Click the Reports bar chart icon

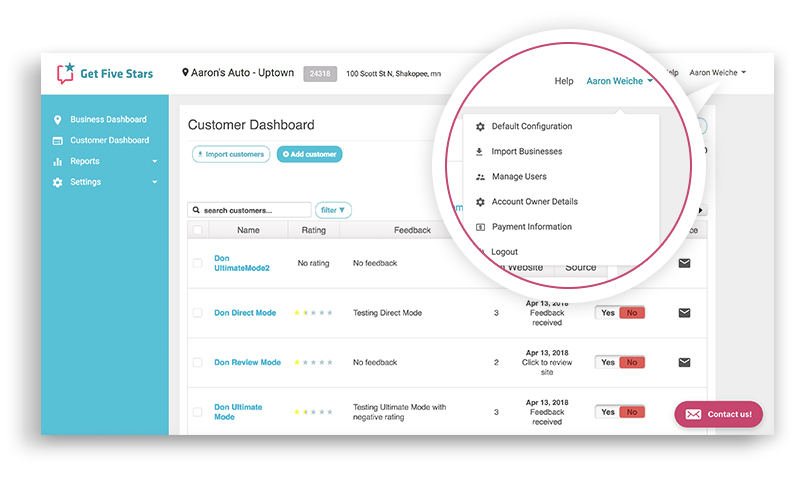tap(58, 161)
